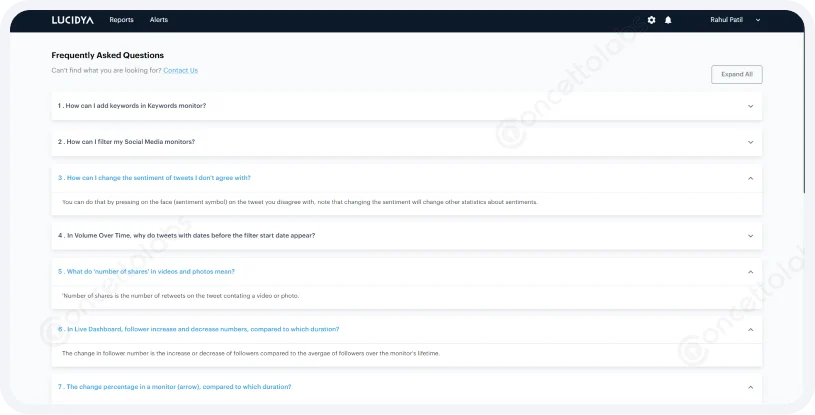Expand question 2 chevron about Social Media monitors
Viewport: 815px width, 415px height.
[x=751, y=142]
